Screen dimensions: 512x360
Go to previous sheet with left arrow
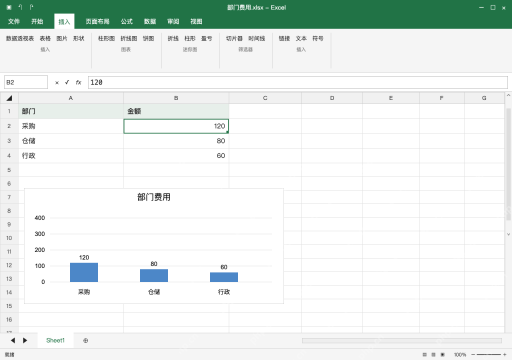click(x=13, y=340)
